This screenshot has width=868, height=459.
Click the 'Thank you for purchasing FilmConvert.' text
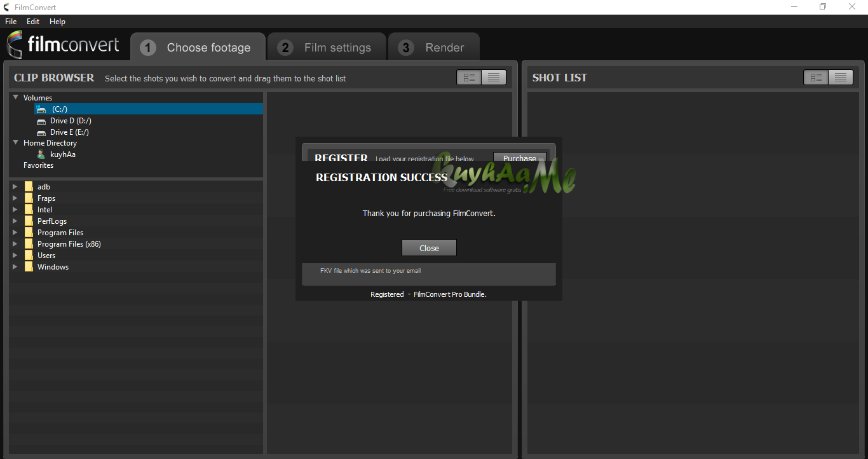coord(429,214)
